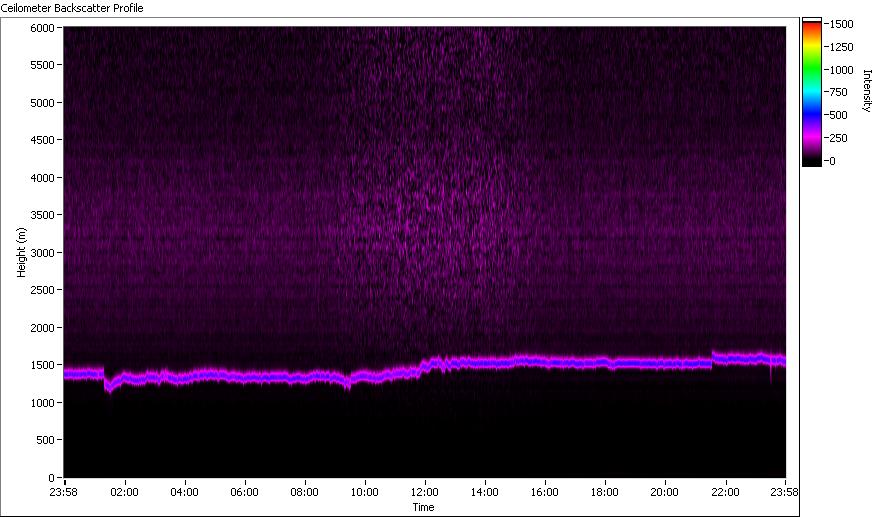Click the '20:00' time axis label
The image size is (876, 517).
[x=665, y=492]
